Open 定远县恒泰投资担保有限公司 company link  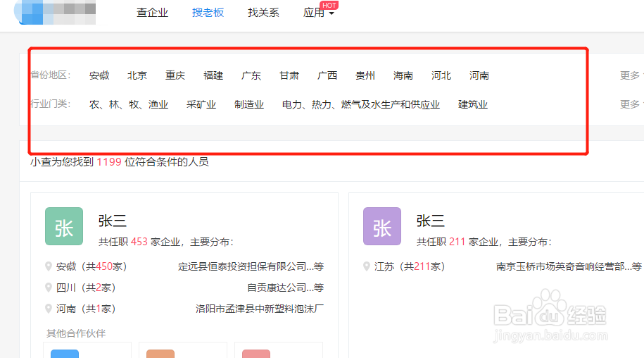pos(251,266)
